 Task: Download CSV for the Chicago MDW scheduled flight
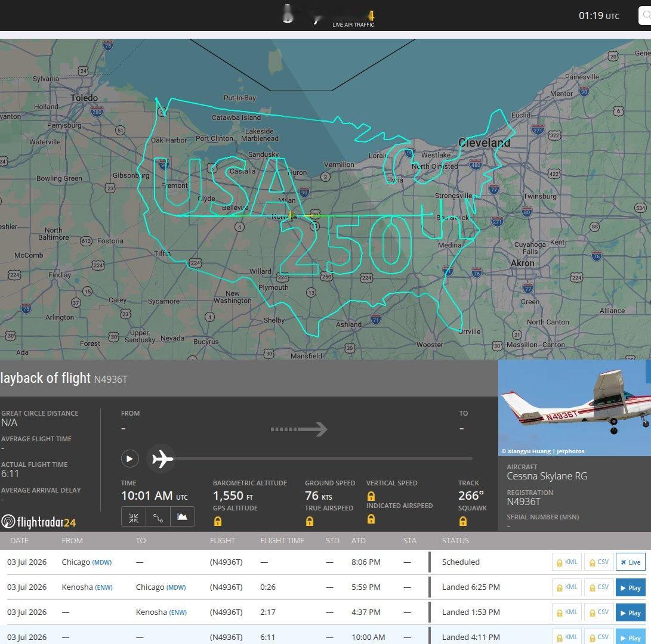[598, 562]
